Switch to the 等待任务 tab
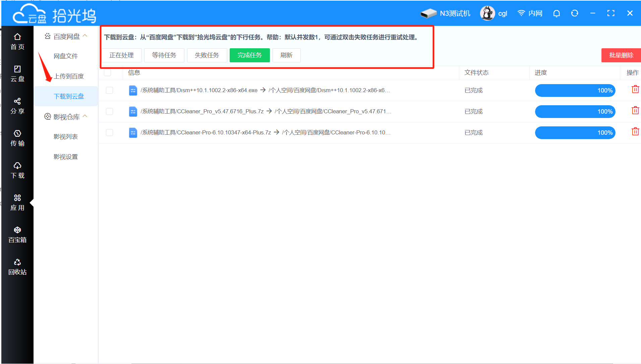The height and width of the screenshot is (364, 641). (x=164, y=55)
